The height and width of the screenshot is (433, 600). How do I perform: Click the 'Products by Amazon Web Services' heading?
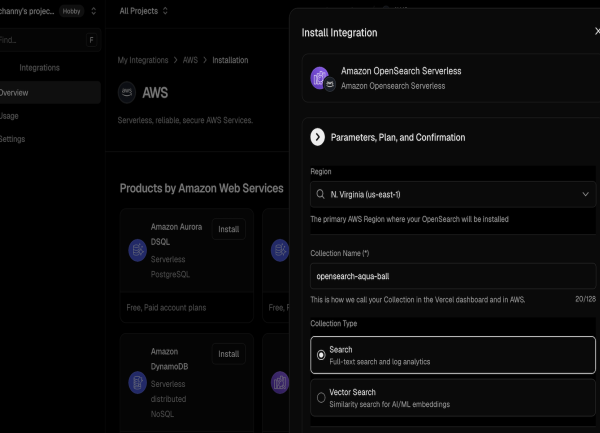click(x=202, y=188)
